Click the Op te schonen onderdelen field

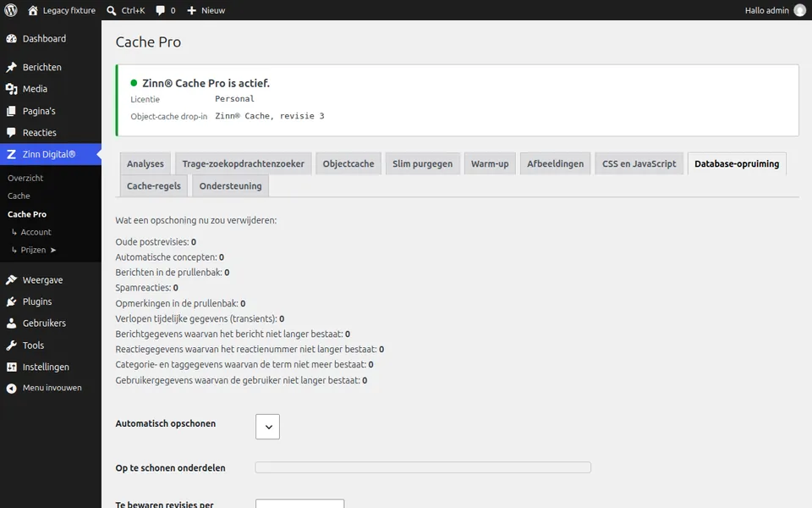click(x=423, y=467)
